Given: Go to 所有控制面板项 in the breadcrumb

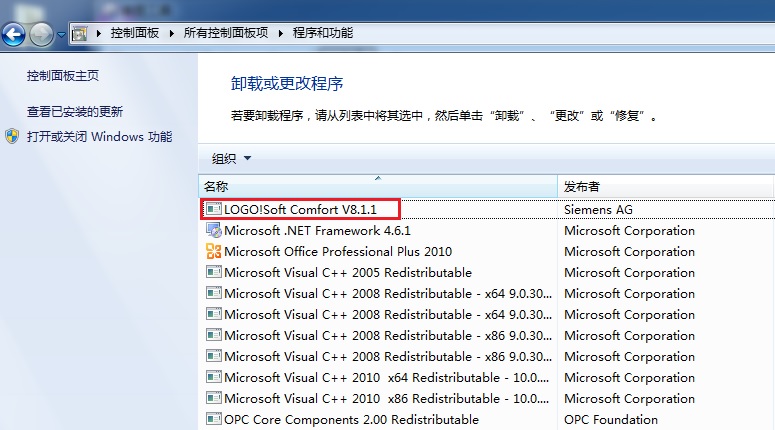Looking at the screenshot, I should (x=226, y=33).
